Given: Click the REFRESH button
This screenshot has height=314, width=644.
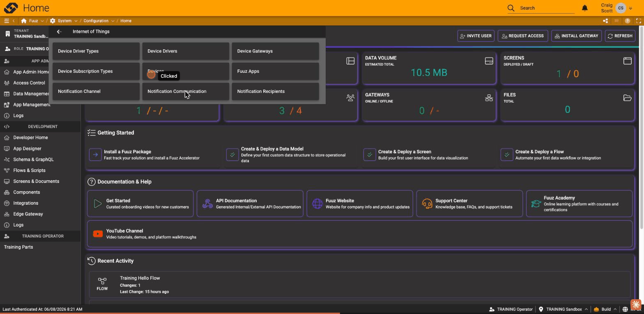Looking at the screenshot, I should (620, 36).
